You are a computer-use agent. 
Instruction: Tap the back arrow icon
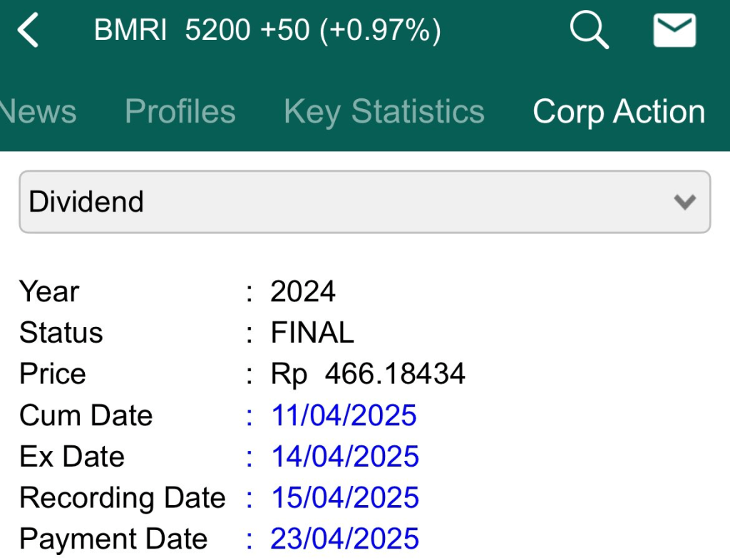tap(29, 32)
